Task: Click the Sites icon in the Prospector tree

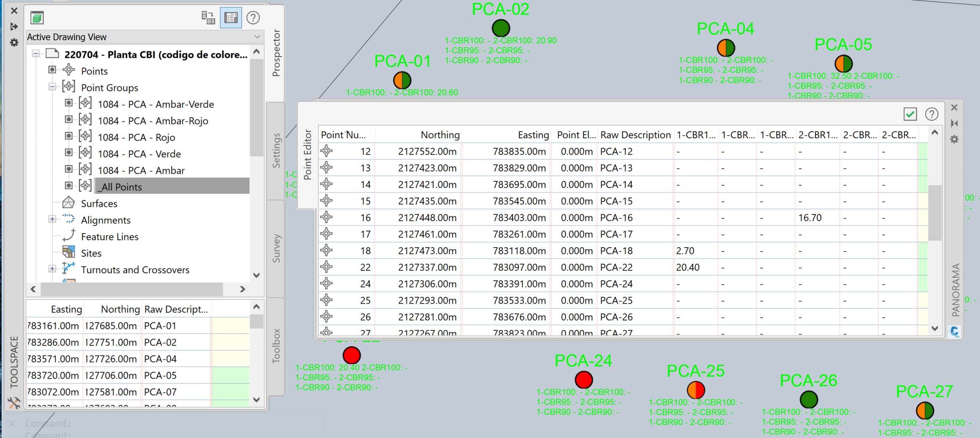Action: pos(68,252)
